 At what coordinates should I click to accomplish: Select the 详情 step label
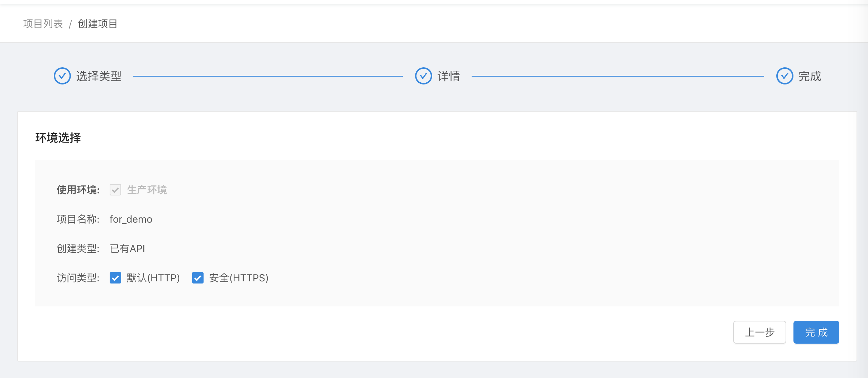(449, 76)
